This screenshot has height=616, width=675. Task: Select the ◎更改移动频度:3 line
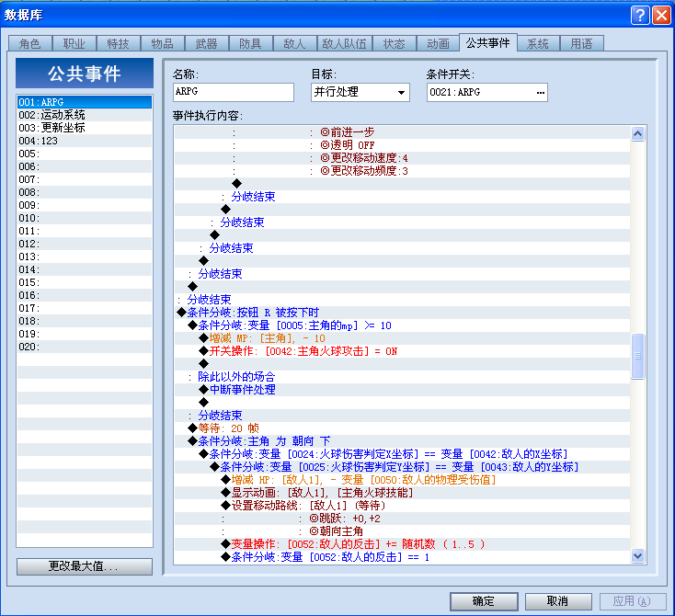coord(402,171)
